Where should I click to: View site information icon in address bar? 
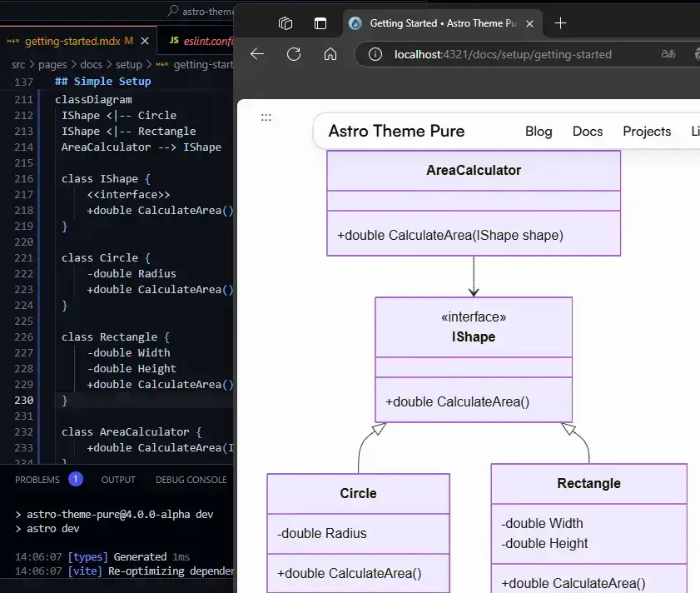pos(375,54)
